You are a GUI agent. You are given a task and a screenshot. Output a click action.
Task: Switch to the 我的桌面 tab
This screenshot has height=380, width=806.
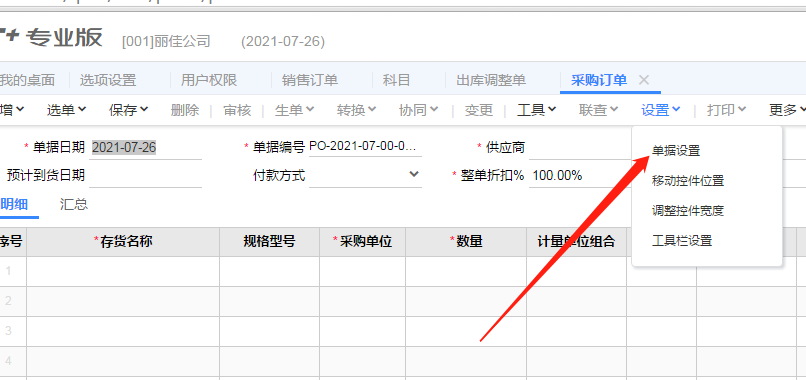tap(27, 80)
